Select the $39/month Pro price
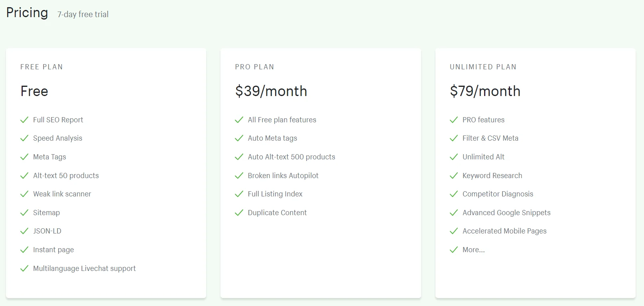Screen dimensions: 644x306 [x=271, y=91]
